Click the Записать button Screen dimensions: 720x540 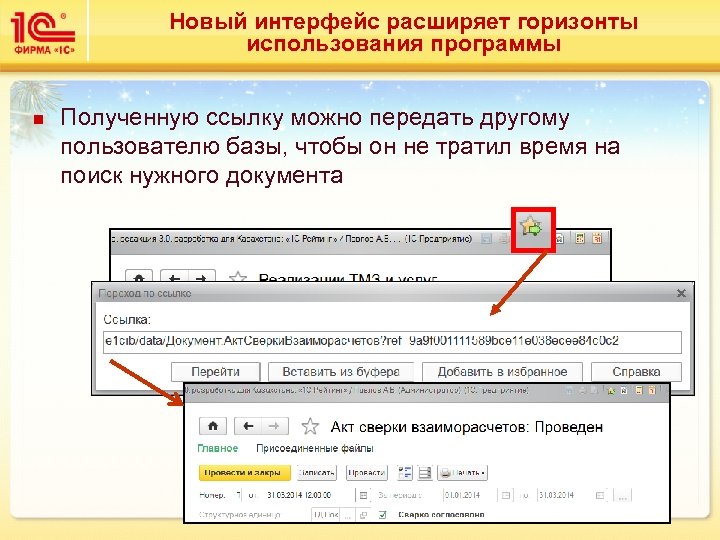coord(317,472)
